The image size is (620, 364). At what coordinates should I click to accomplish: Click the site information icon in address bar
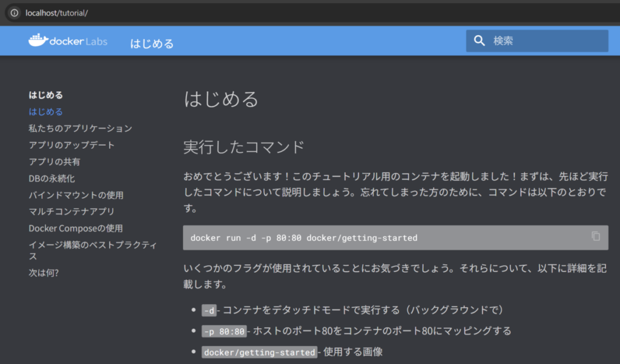[x=14, y=13]
